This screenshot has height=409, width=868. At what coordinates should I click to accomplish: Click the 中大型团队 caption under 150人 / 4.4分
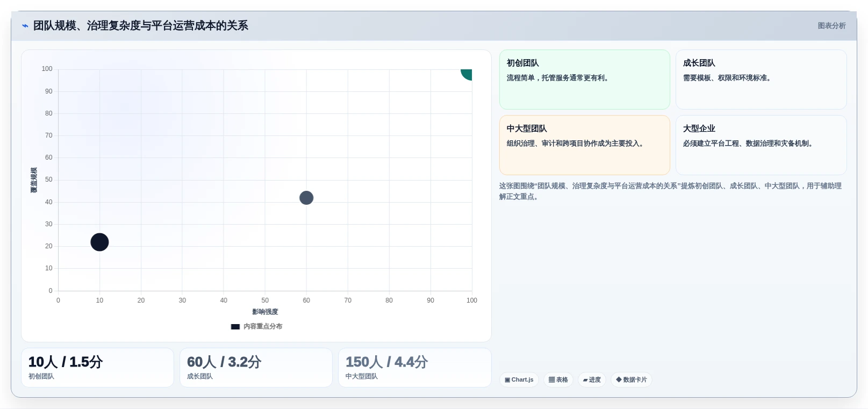(362, 377)
